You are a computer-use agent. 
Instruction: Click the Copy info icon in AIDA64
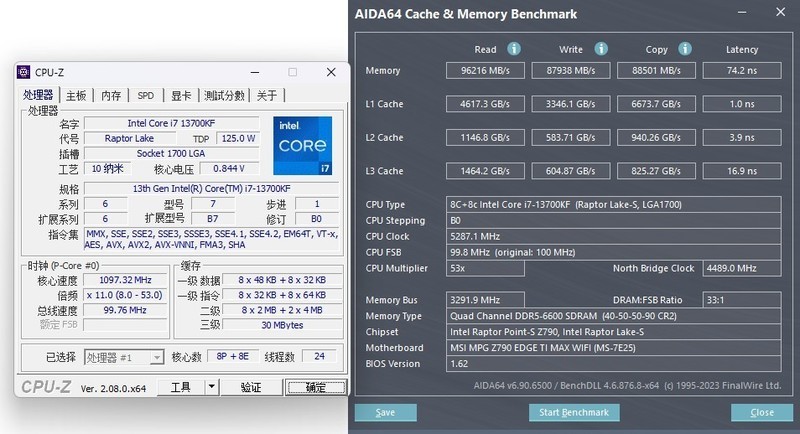(x=685, y=49)
